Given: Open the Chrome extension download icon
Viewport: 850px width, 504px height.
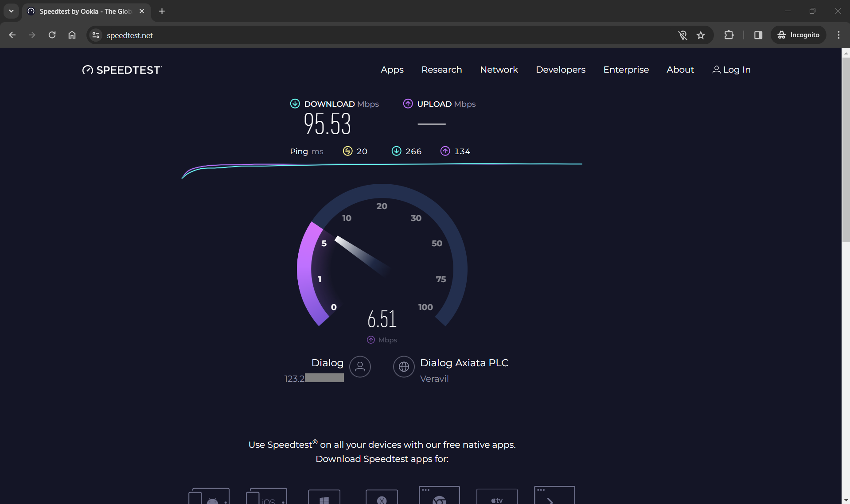Looking at the screenshot, I should tap(439, 495).
